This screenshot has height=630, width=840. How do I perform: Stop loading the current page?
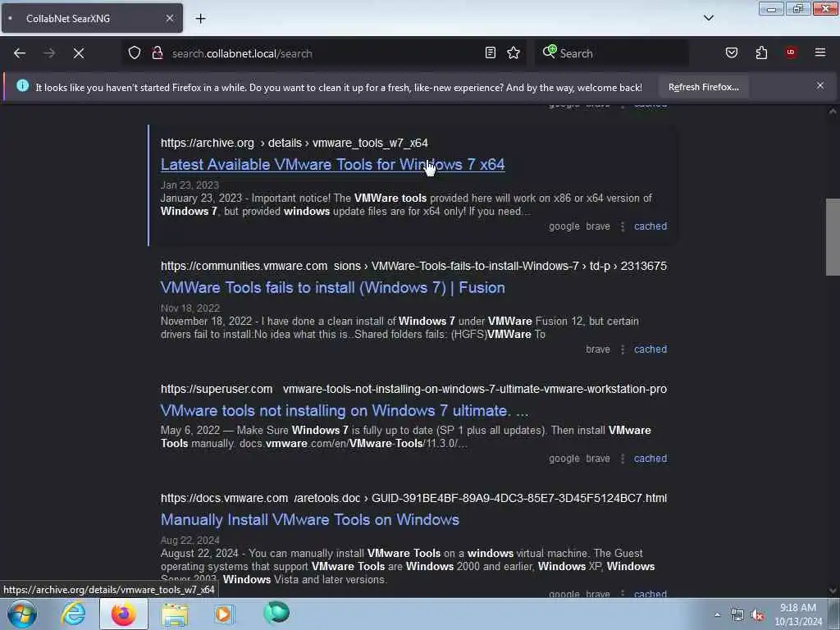(78, 53)
